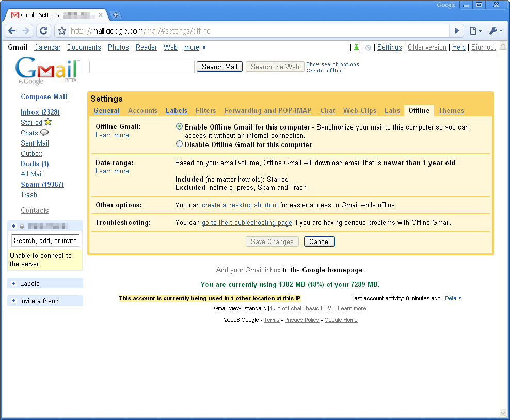Click the star icon next to Starred
The image size is (510, 420).
point(48,122)
